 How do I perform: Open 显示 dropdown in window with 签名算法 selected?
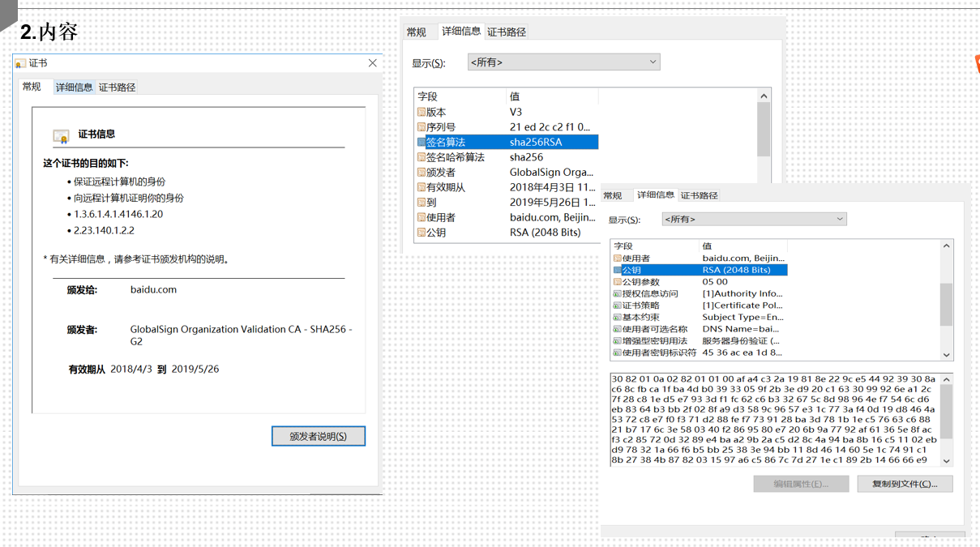pos(564,62)
